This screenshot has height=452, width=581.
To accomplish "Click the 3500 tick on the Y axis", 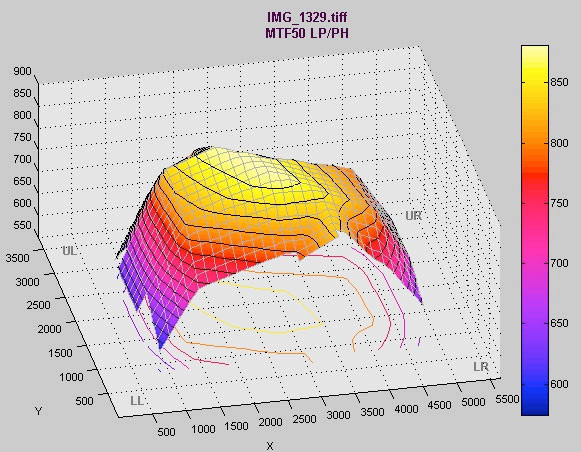I will point(17,258).
